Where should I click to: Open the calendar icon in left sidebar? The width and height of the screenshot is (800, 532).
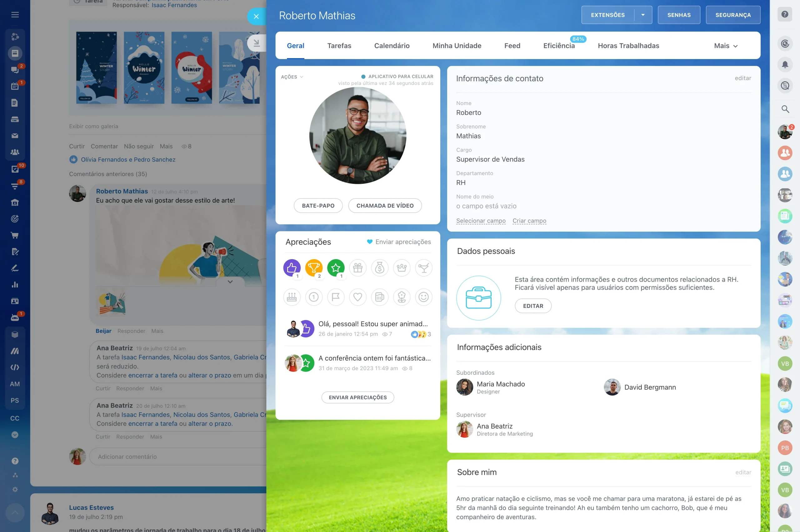tap(15, 86)
